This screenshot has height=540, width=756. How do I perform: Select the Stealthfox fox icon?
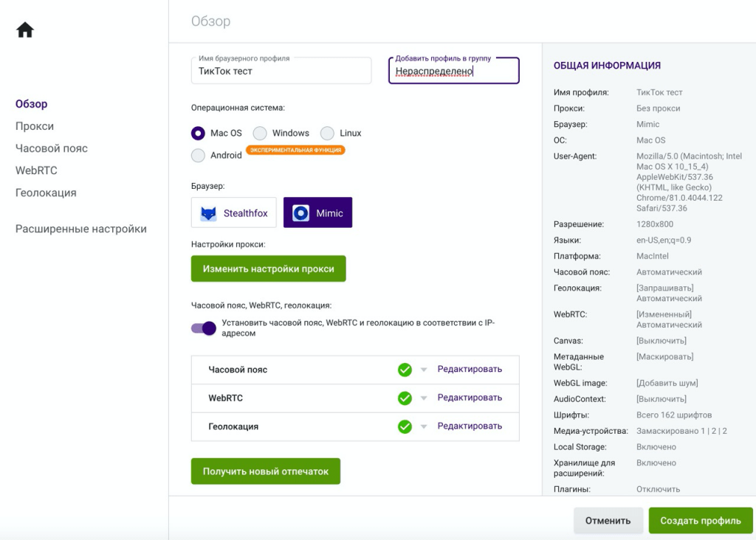point(209,213)
